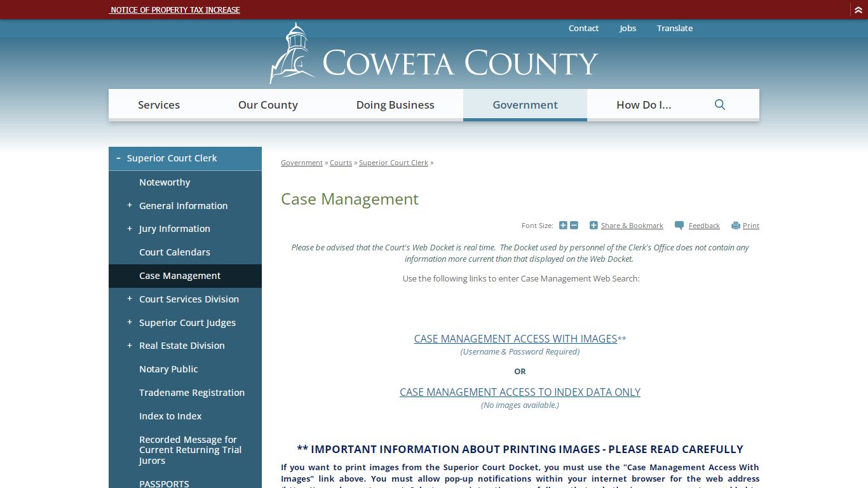
Task: Select Court Calendars in the sidebar
Action: pyautogui.click(x=175, y=252)
